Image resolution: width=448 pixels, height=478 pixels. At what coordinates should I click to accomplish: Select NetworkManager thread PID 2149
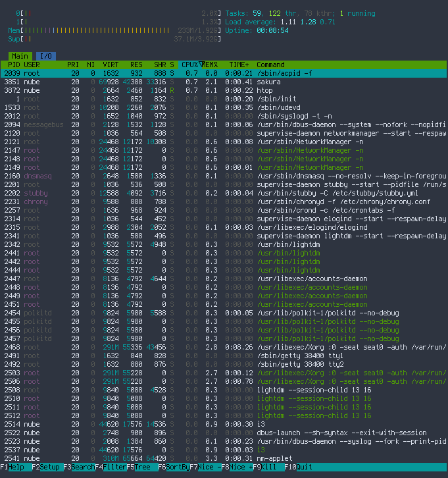224,167
